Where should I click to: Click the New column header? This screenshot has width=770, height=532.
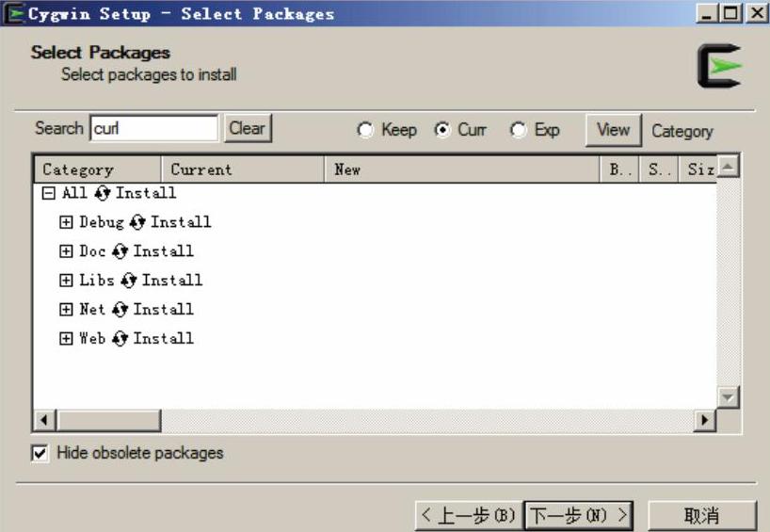coord(462,169)
